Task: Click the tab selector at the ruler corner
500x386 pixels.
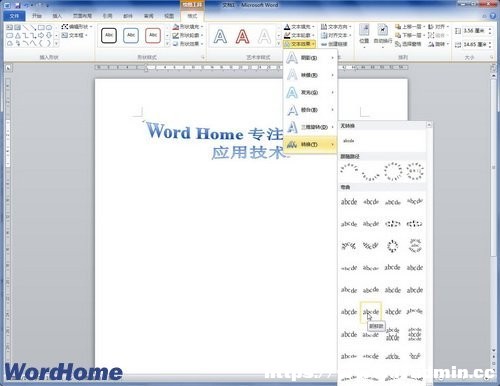Action: click(8, 68)
